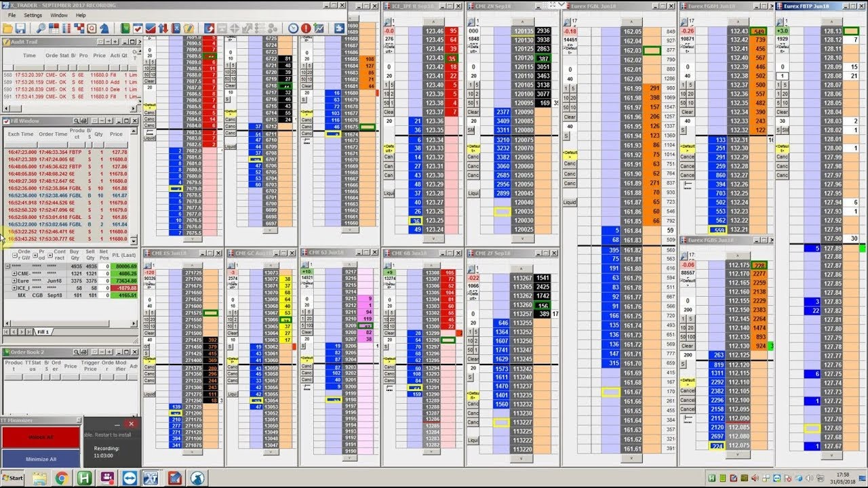Click the market grid toolbar icon

(x=54, y=28)
